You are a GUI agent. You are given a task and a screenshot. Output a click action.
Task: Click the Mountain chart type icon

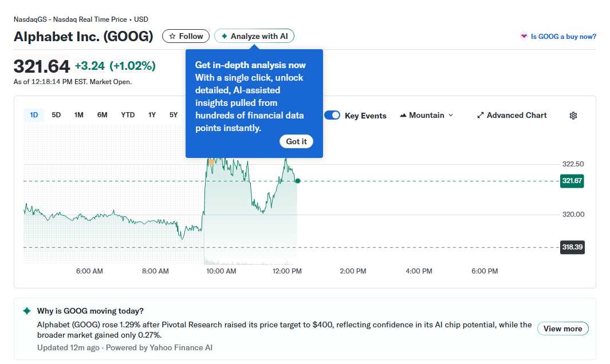(403, 115)
